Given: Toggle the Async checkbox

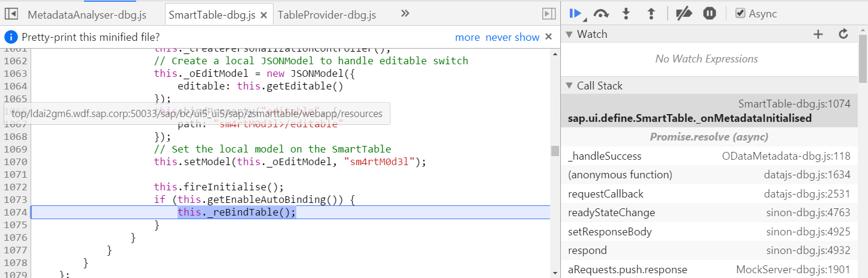Looking at the screenshot, I should point(740,13).
